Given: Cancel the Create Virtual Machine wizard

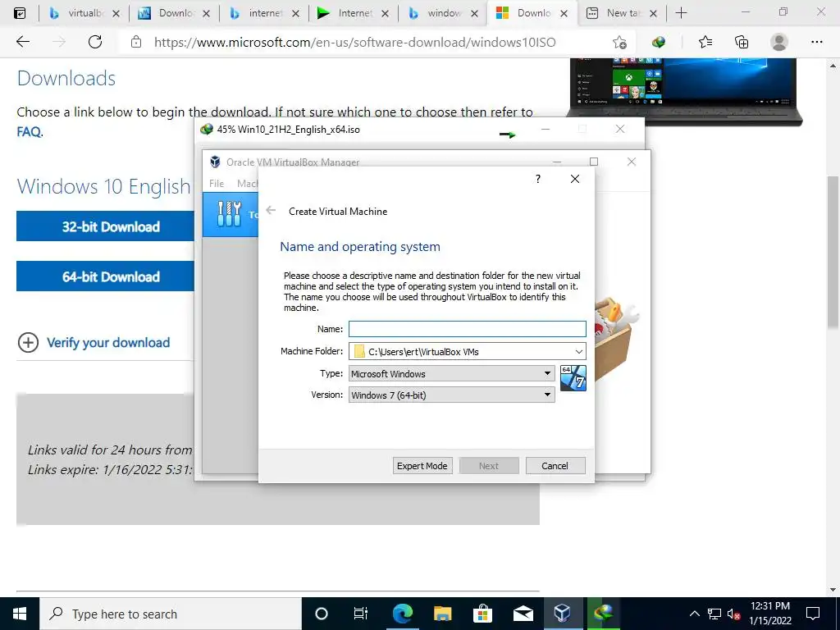Looking at the screenshot, I should pyautogui.click(x=555, y=466).
